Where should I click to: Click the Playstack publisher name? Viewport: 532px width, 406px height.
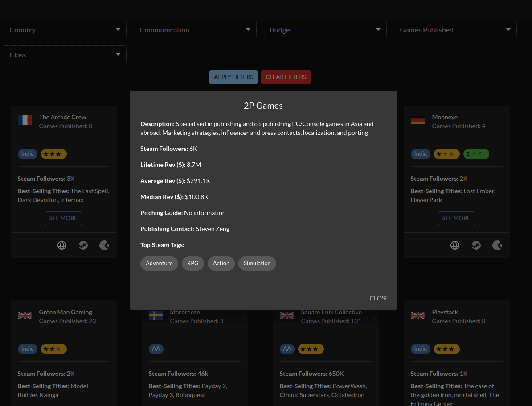point(445,312)
